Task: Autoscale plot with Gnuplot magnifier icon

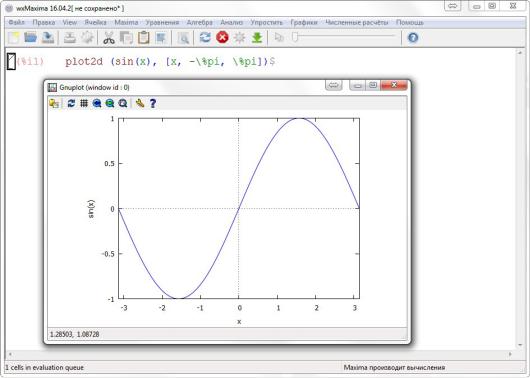Action: pos(123,103)
